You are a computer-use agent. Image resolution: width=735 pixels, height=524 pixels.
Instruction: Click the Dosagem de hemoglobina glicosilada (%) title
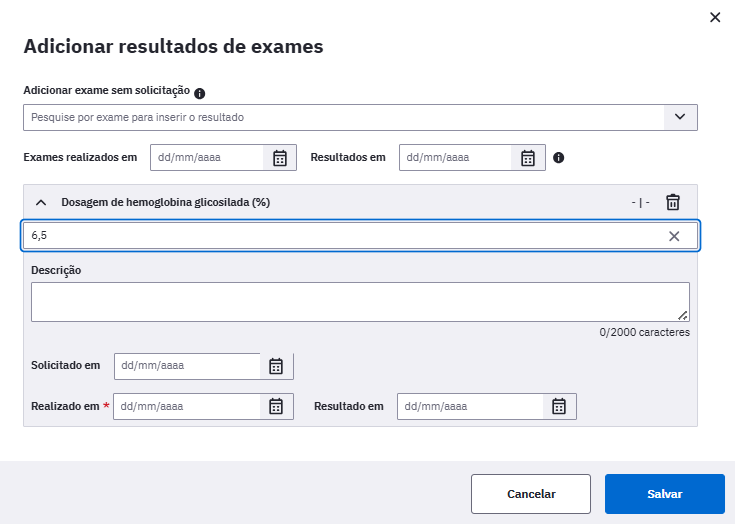[165, 202]
